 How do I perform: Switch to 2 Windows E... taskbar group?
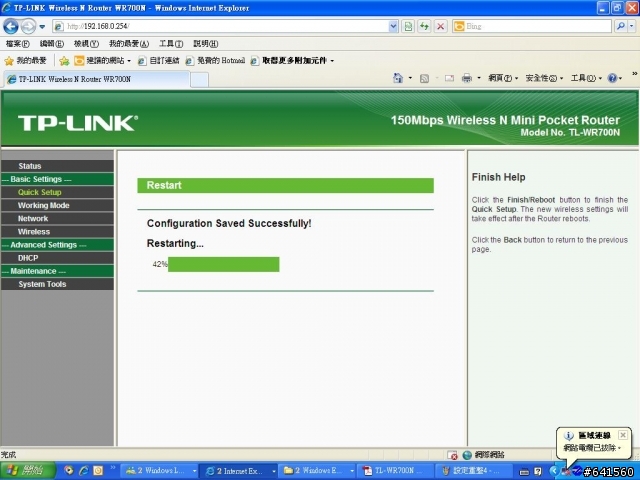318,471
